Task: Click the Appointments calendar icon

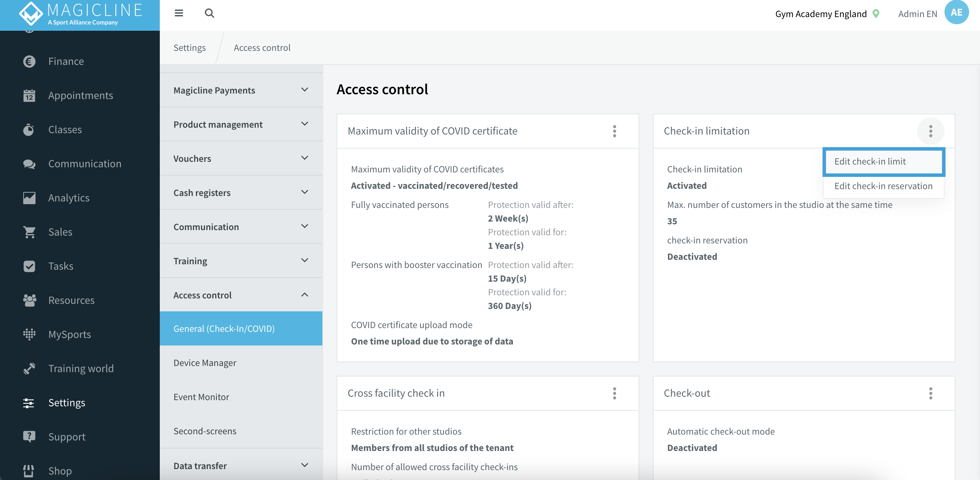Action: coord(29,96)
